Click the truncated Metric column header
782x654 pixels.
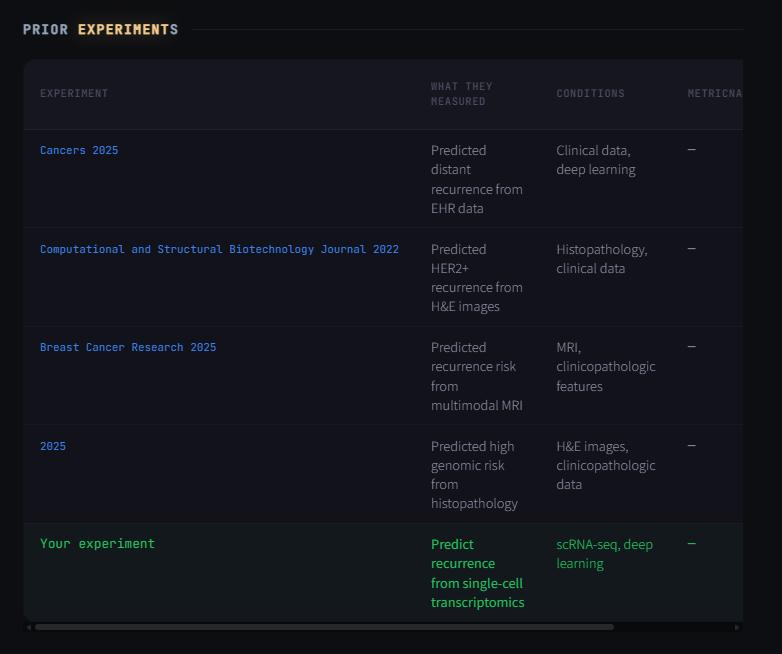click(x=714, y=93)
